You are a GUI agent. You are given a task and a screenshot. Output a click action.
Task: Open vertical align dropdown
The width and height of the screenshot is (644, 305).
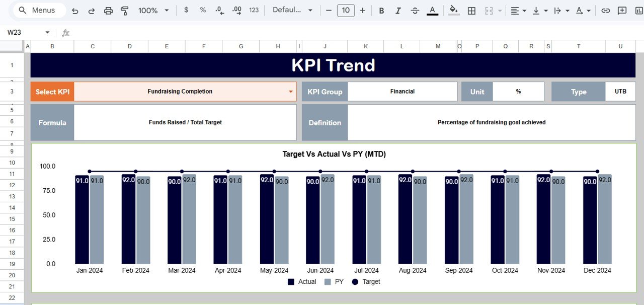[x=539, y=11]
